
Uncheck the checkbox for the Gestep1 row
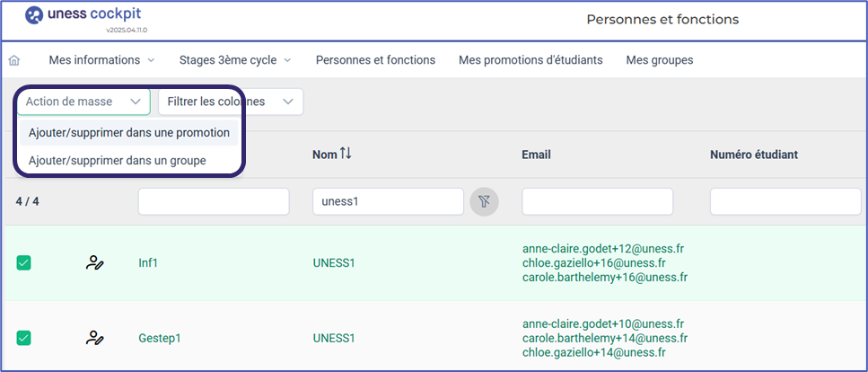point(24,338)
